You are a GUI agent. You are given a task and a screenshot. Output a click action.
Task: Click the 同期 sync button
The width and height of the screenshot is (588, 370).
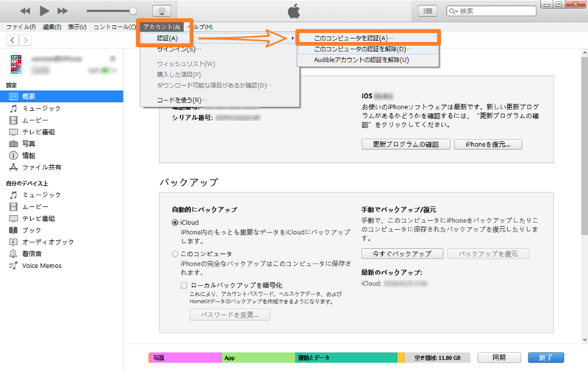499,358
